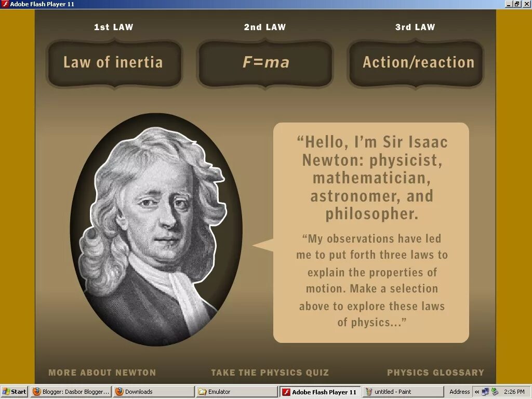Viewport: 532px width, 399px height.
Task: Follow the MORE ABOUT NEWTON link
Action: [102, 373]
